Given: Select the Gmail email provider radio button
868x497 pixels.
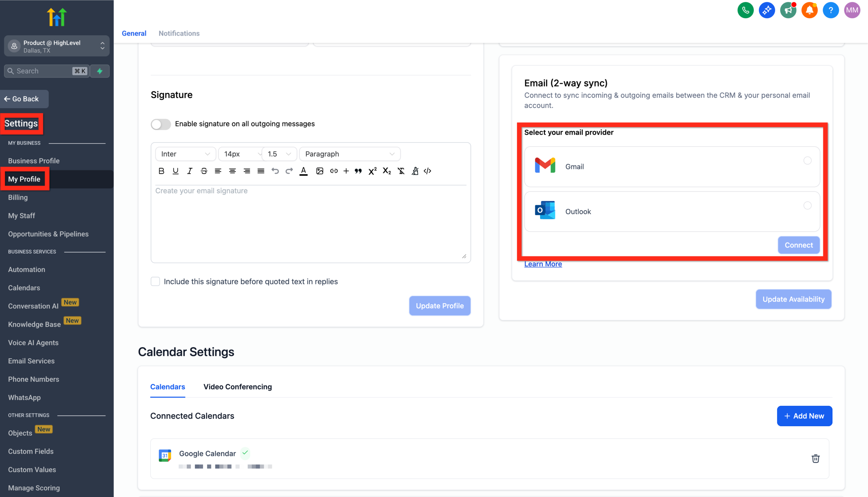Looking at the screenshot, I should point(807,160).
